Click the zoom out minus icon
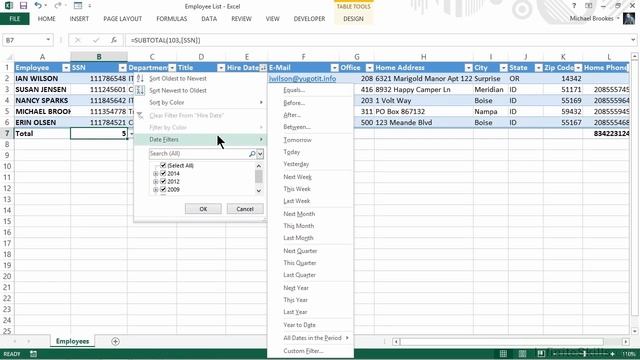This screenshot has height=360, width=640. tap(554, 354)
